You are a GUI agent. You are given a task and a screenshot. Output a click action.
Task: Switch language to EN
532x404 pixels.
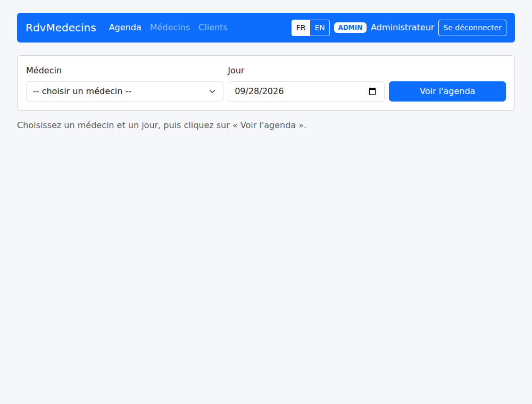click(320, 28)
